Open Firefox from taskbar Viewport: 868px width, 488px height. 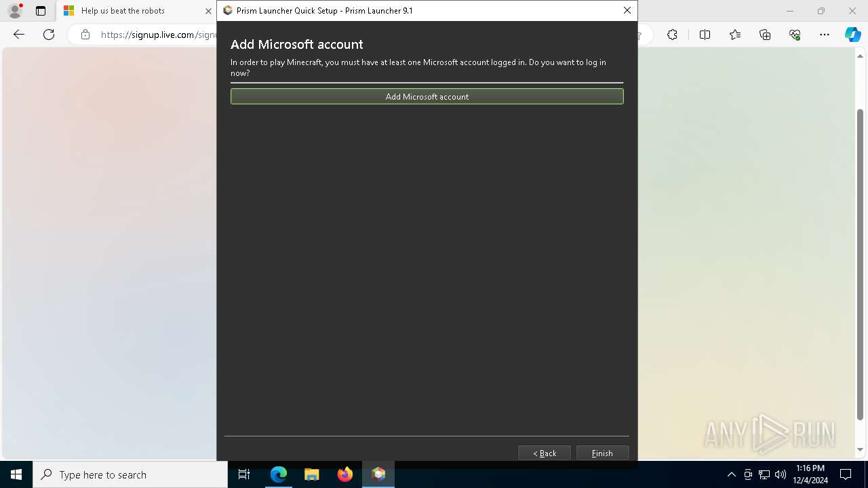[345, 474]
